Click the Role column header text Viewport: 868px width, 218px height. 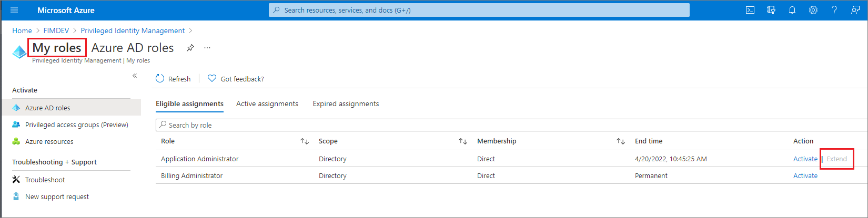pos(168,141)
